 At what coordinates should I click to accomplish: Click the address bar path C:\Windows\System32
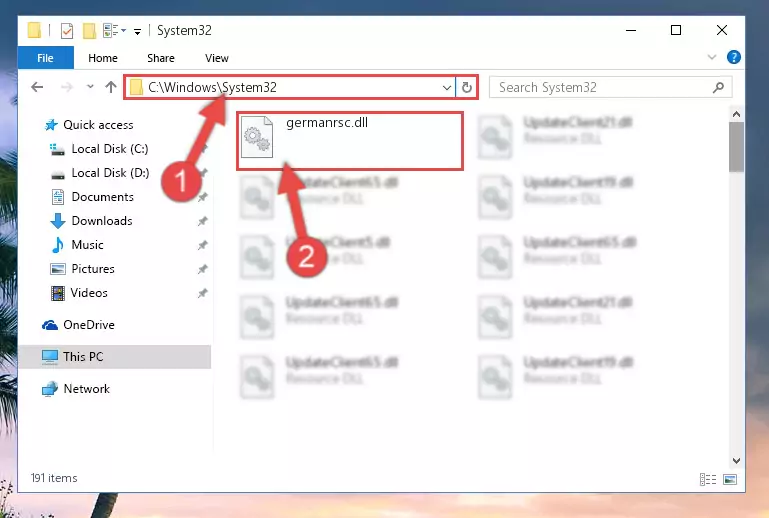(212, 87)
